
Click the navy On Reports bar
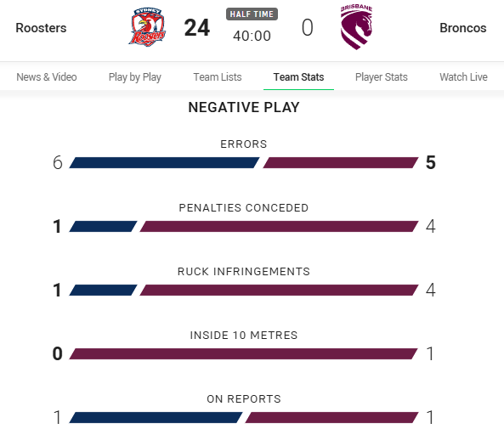(156, 417)
